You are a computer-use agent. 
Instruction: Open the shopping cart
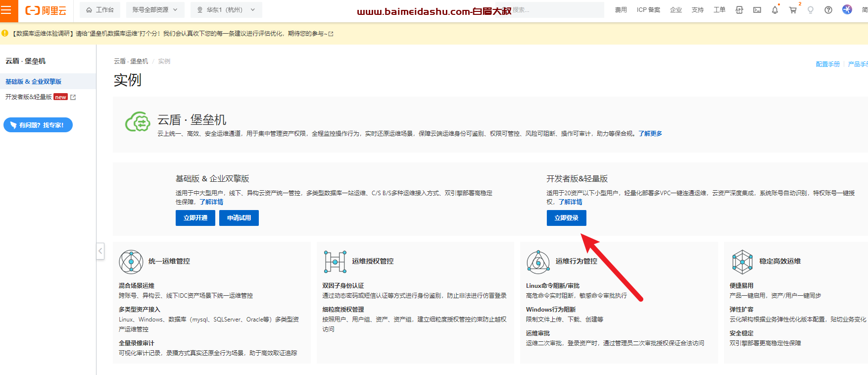point(793,10)
